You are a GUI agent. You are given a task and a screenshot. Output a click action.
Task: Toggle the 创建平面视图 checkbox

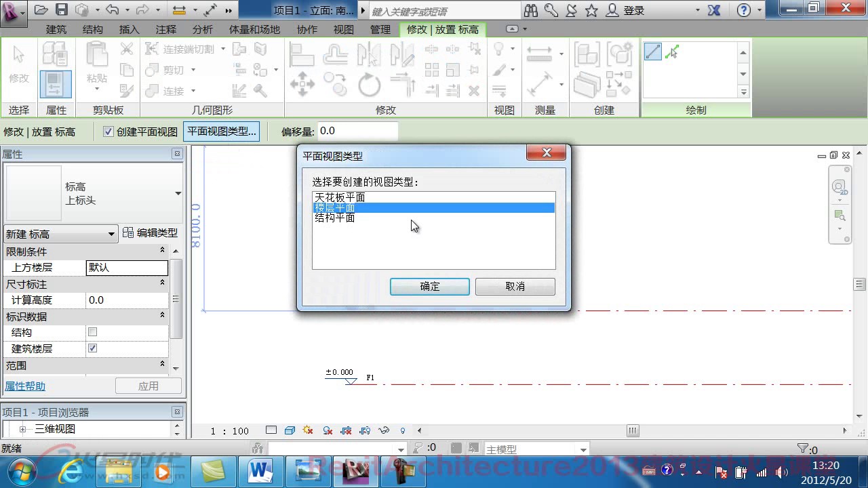point(108,131)
